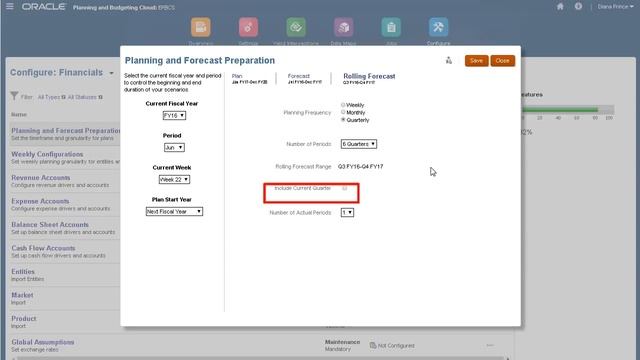Open Global Assumptions link
Screen dimensions: 640x360
(43, 342)
